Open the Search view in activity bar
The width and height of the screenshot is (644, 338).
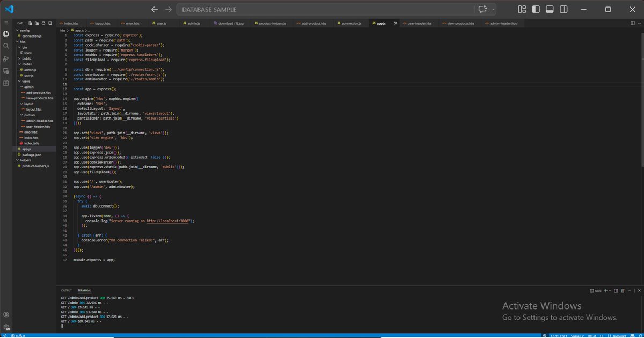coord(6,46)
